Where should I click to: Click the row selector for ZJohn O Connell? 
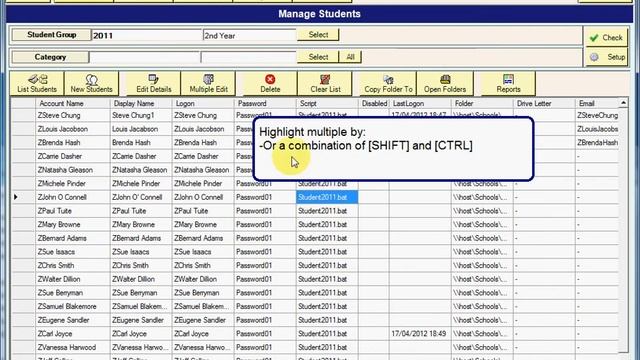[x=23, y=197]
